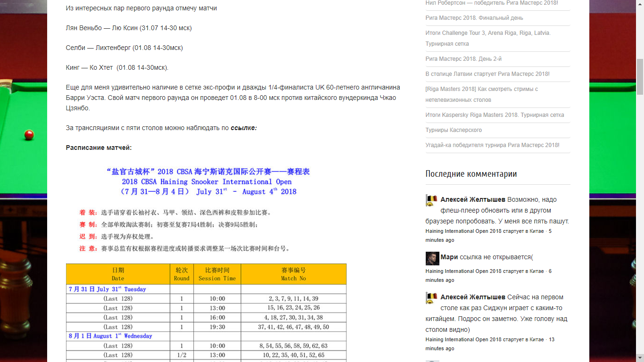Click the Haining Open schedule image
The image size is (644, 362).
(x=206, y=262)
